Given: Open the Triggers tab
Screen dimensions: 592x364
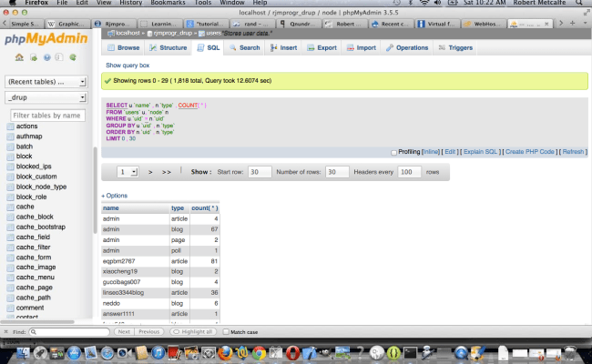Looking at the screenshot, I should [455, 48].
